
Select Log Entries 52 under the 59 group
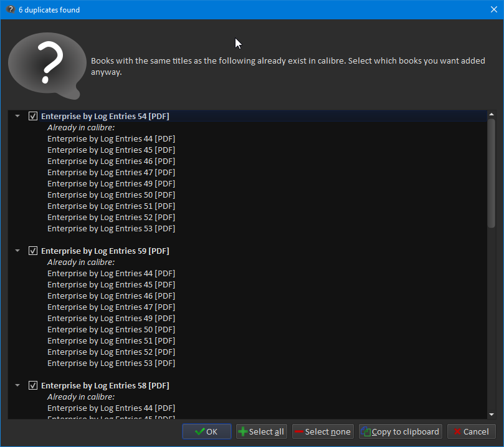[x=112, y=352]
